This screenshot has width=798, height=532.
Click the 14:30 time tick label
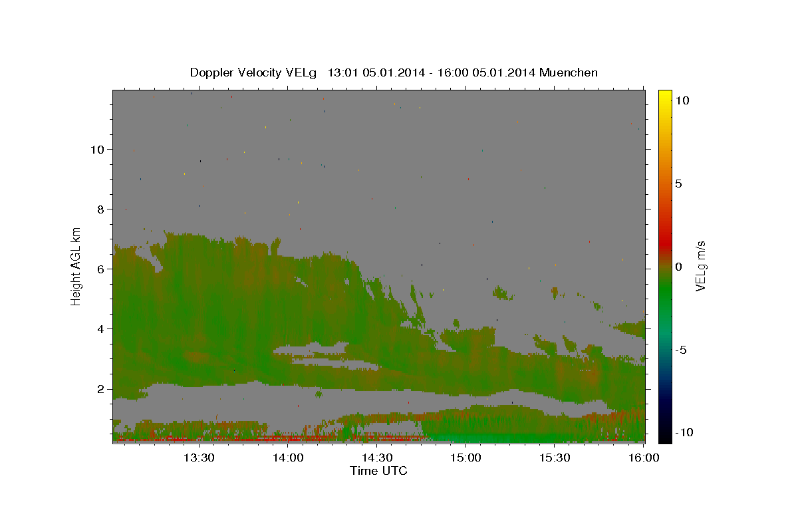coord(376,458)
